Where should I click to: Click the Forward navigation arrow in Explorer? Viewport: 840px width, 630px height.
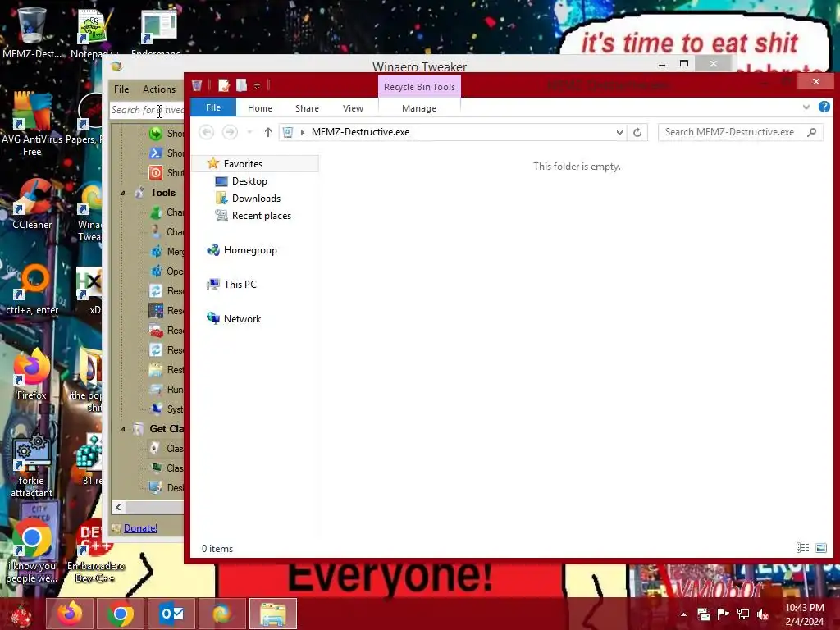(x=230, y=132)
